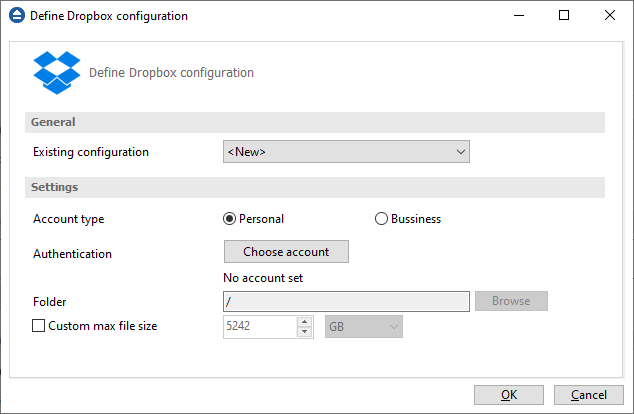Increase max file size with up arrow

pyautogui.click(x=304, y=322)
